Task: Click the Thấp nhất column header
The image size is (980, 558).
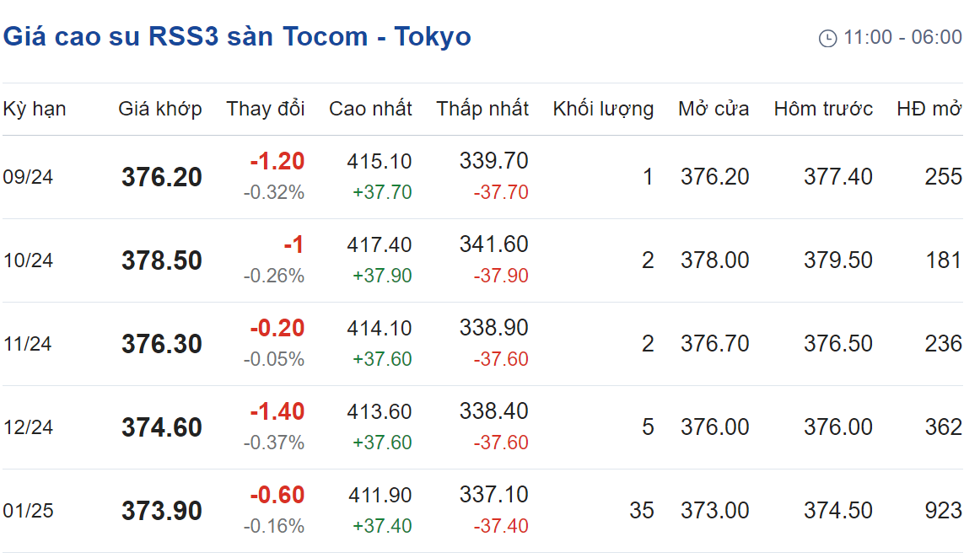Action: tap(482, 109)
